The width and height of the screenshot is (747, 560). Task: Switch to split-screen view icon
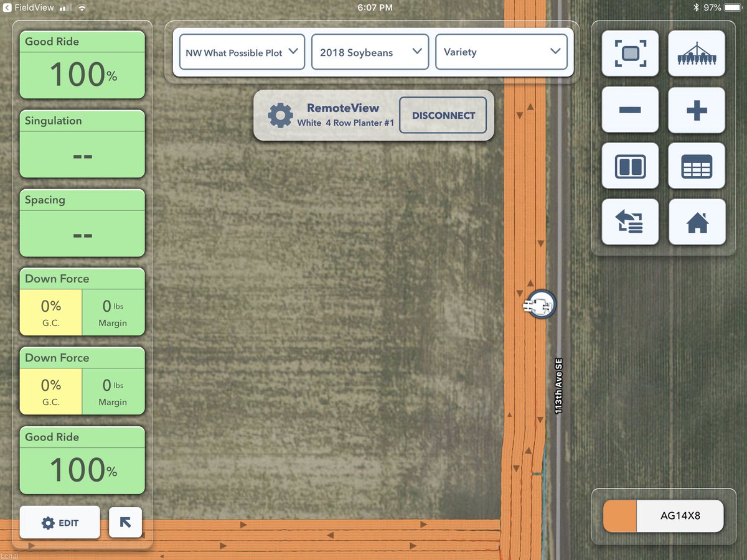[630, 166]
